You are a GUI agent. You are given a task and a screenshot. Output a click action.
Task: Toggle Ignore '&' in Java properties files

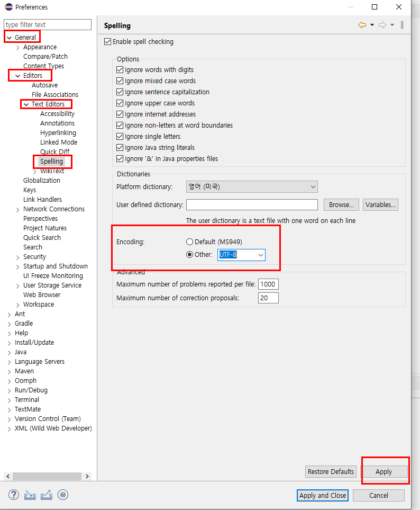tap(120, 159)
